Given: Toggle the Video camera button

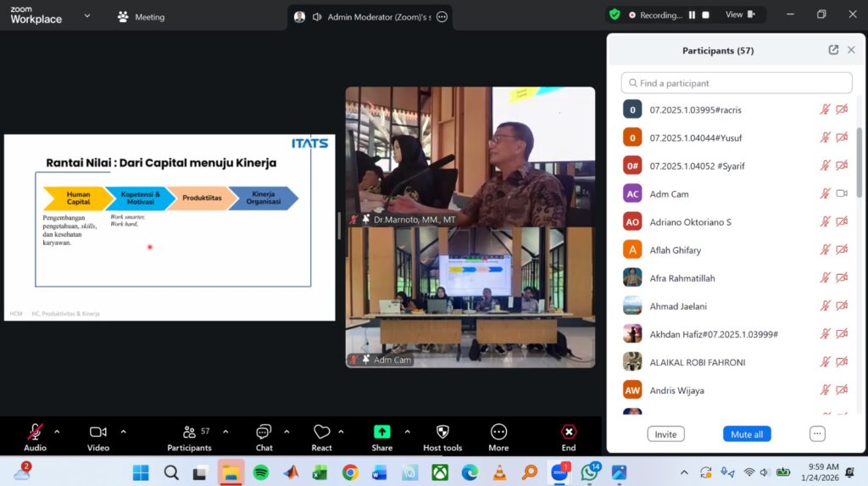Looking at the screenshot, I should (x=98, y=433).
